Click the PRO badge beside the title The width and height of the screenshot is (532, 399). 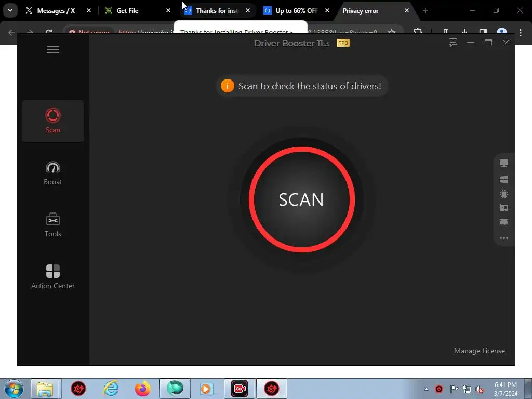(343, 43)
